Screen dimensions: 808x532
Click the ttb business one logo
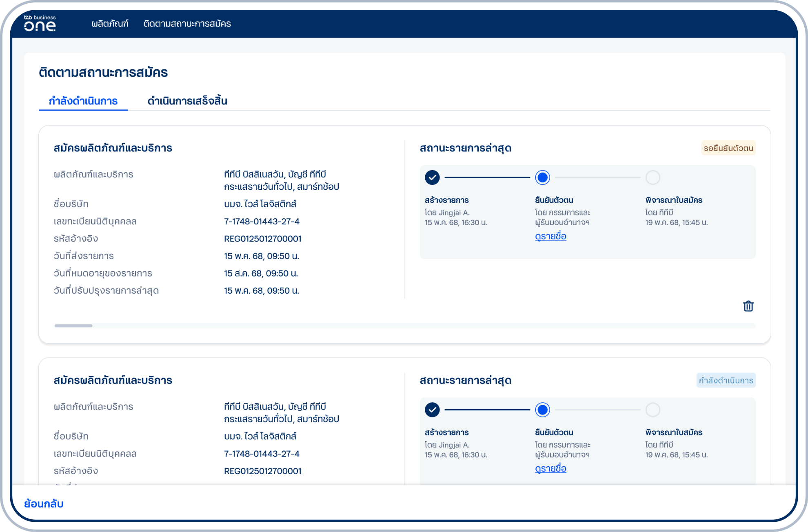coord(40,24)
